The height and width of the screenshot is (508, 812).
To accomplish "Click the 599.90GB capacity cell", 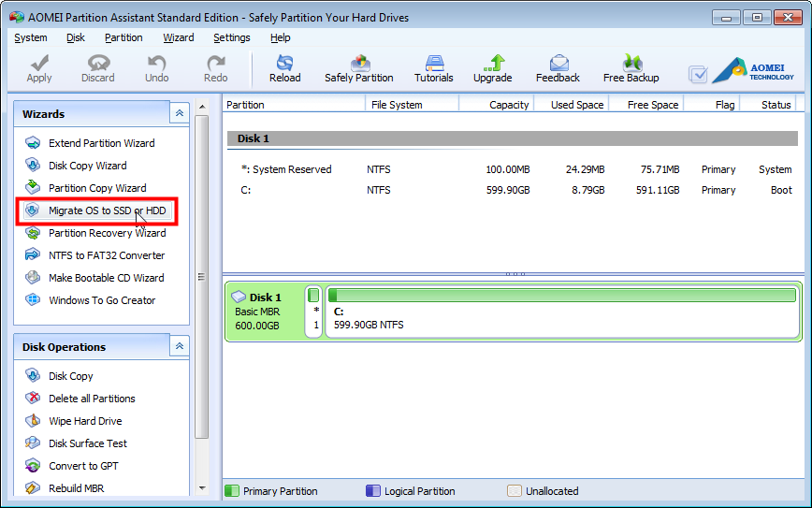I will [507, 190].
